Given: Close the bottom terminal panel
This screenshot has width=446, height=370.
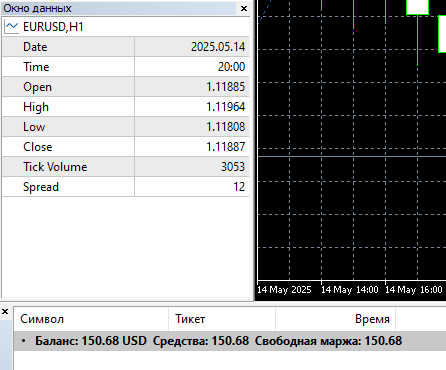Looking at the screenshot, I should 5,312.
